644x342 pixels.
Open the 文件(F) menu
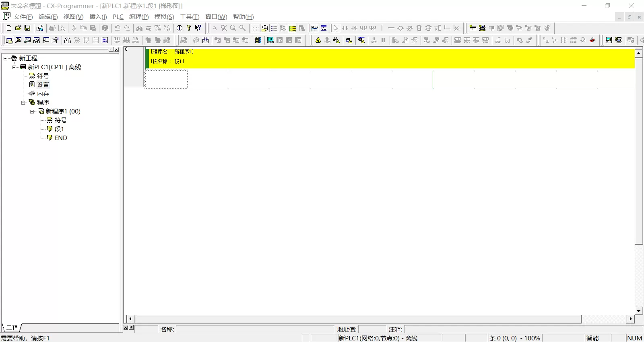[23, 16]
